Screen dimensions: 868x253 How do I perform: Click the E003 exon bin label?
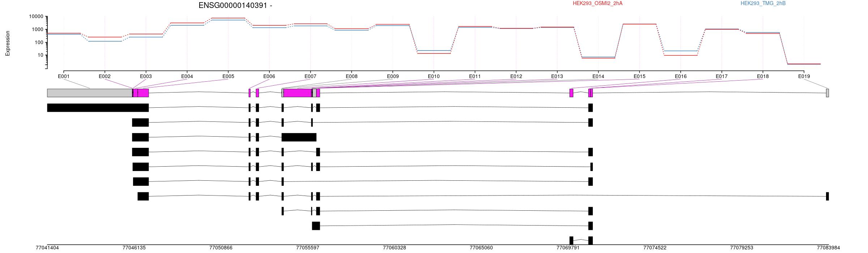coord(146,76)
